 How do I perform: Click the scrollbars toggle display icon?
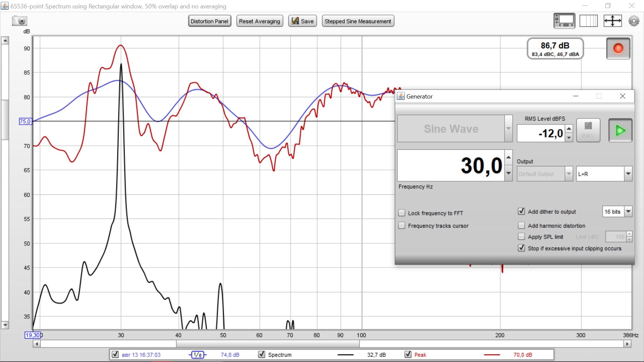tap(564, 21)
